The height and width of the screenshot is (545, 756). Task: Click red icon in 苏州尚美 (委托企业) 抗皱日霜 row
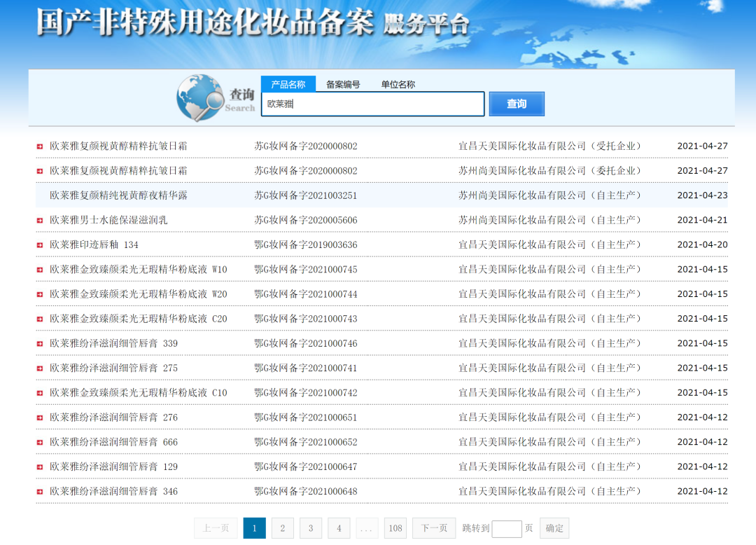coord(40,171)
